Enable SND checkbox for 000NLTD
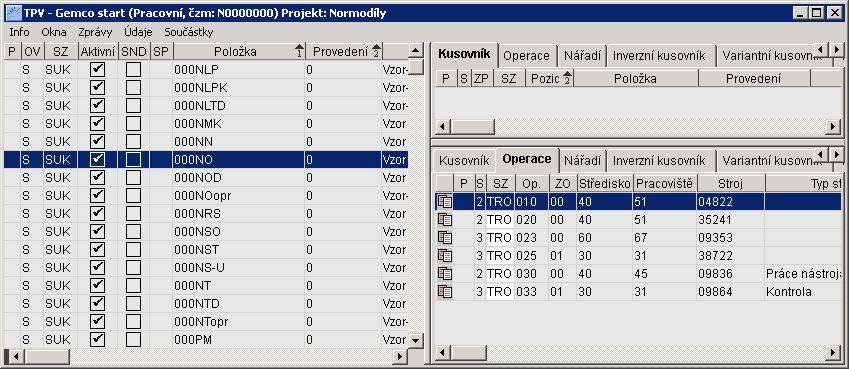This screenshot has height=369, width=849. point(133,106)
